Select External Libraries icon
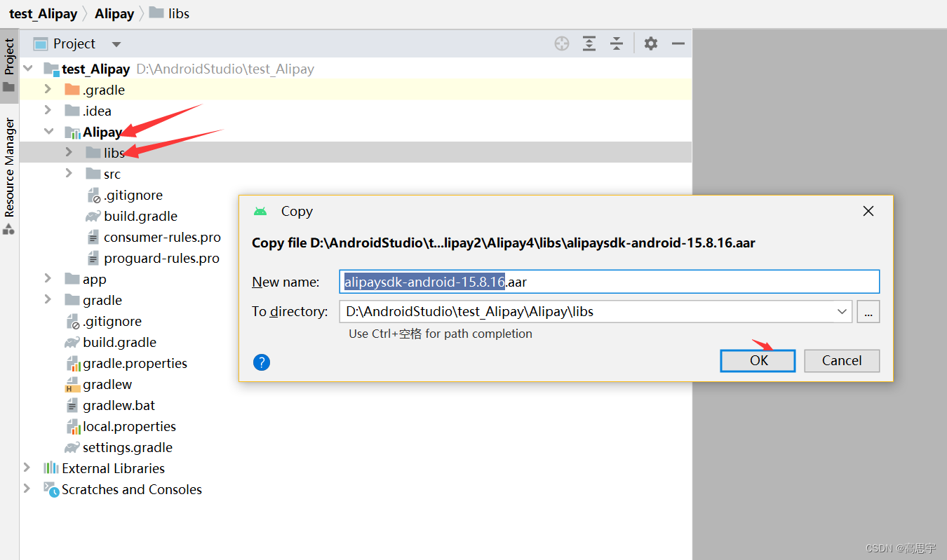Viewport: 947px width, 560px height. [51, 467]
